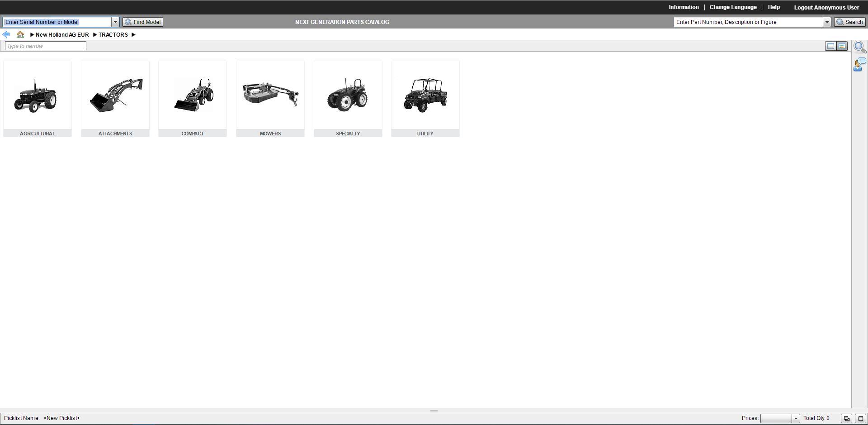Go to catalog home icon
The height and width of the screenshot is (425, 868).
tap(20, 34)
